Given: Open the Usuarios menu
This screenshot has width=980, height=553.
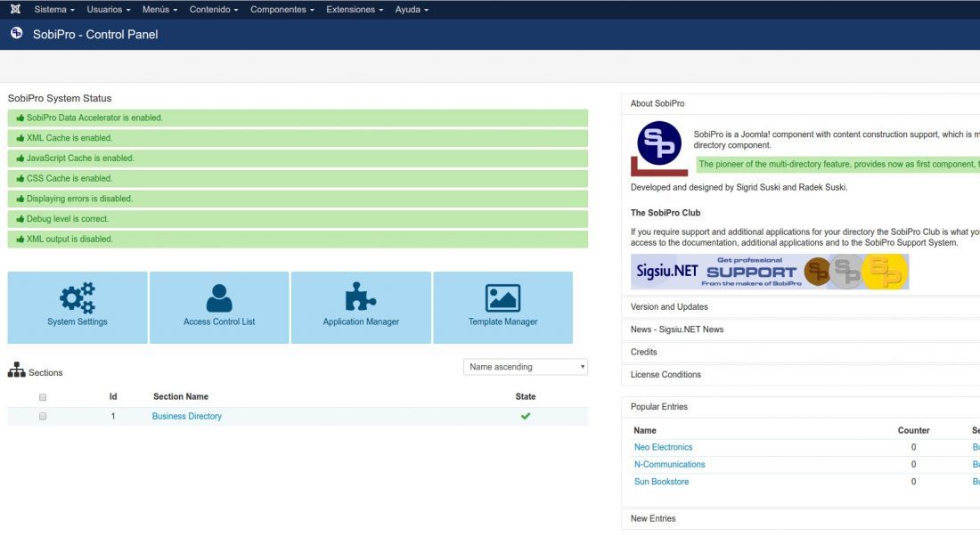Looking at the screenshot, I should (109, 10).
